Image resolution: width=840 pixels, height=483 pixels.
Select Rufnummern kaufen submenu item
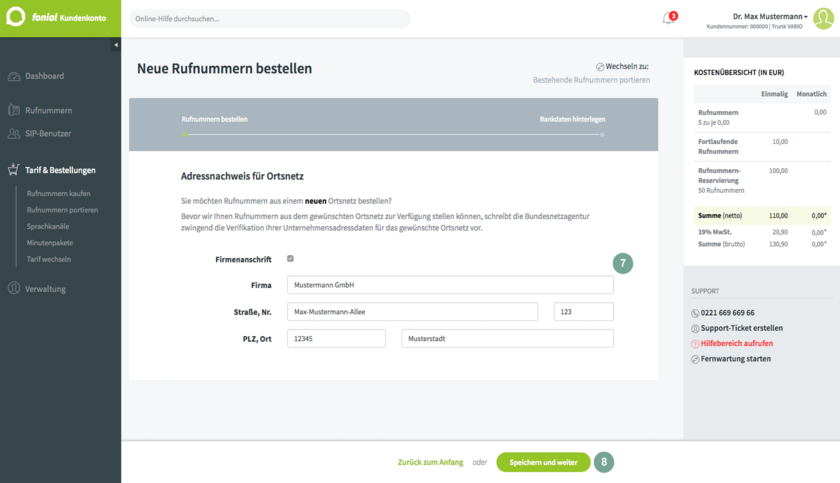[x=58, y=193]
